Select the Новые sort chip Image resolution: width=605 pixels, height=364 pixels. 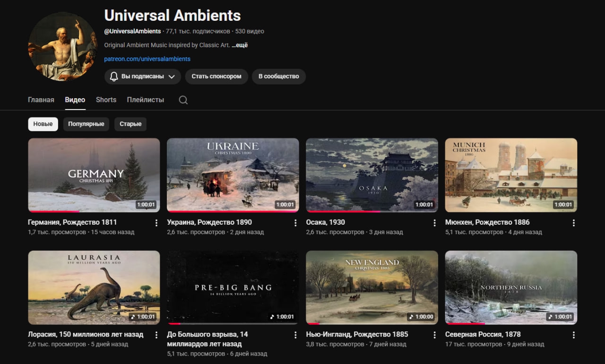[43, 124]
